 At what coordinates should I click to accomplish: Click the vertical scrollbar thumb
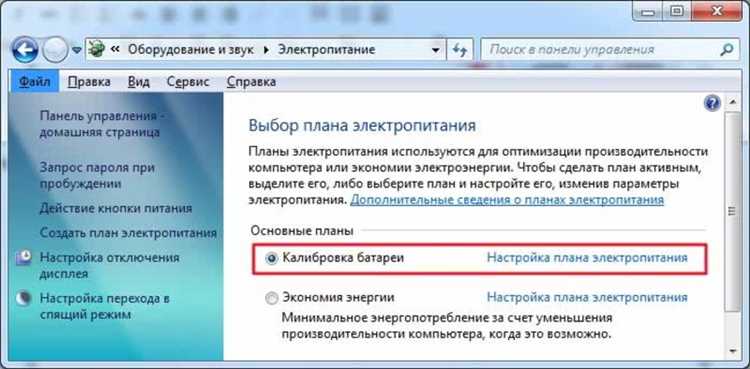coord(732,211)
